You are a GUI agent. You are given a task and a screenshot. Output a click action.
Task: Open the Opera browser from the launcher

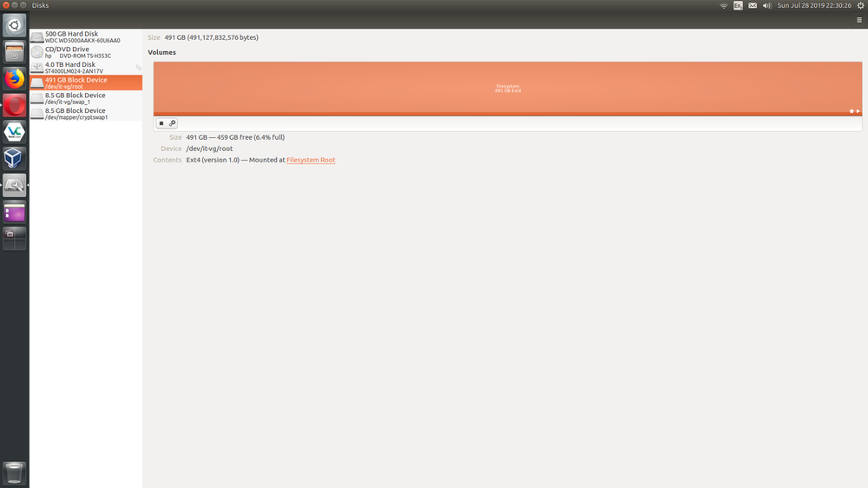coord(15,106)
